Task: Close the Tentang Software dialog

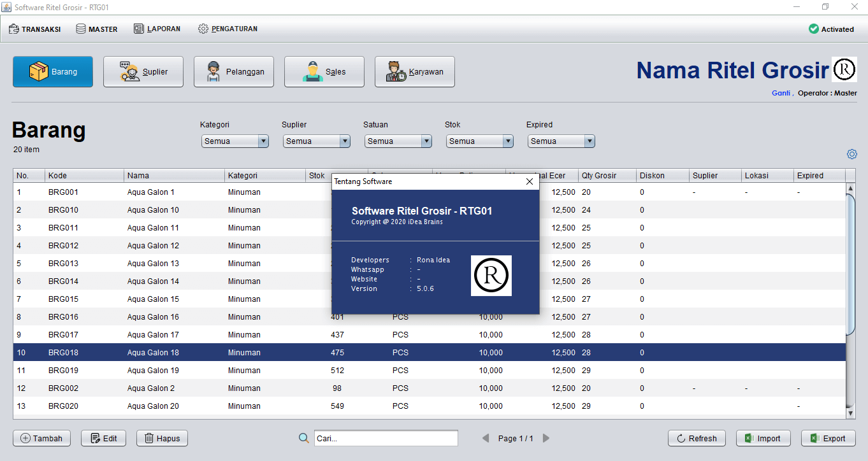Action: [529, 181]
